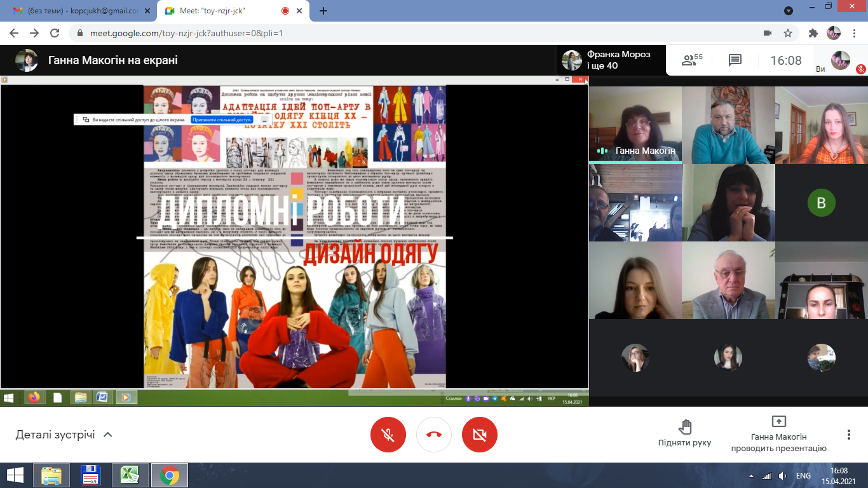Bookmark this page with star icon
This screenshot has width=868, height=488.
[788, 33]
